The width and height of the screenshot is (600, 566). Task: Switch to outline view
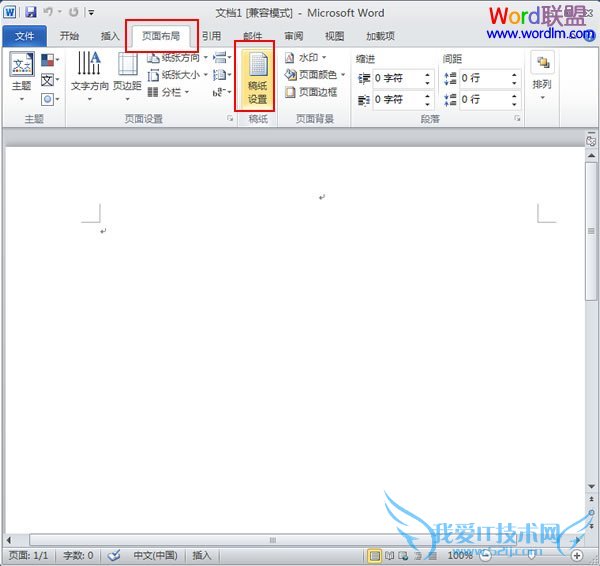tap(418, 556)
